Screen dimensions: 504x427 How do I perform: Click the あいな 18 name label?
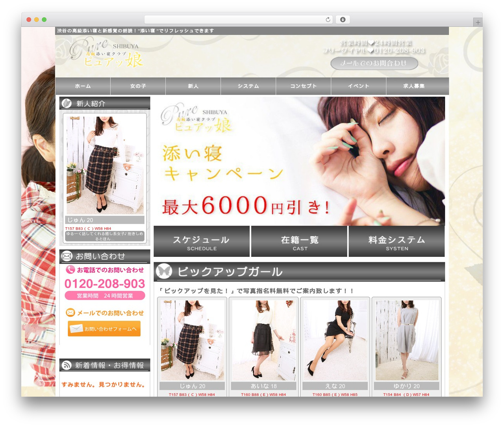coord(263,386)
